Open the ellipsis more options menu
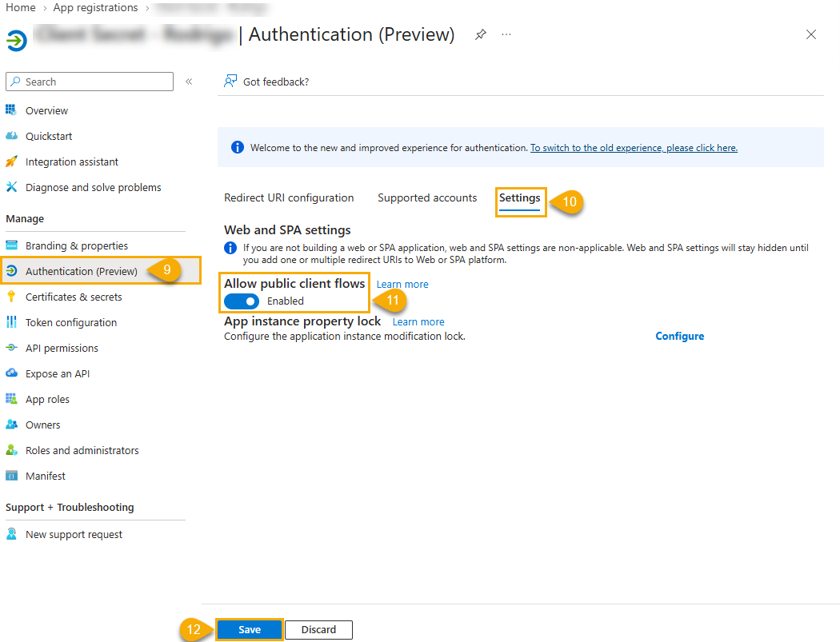 tap(506, 34)
